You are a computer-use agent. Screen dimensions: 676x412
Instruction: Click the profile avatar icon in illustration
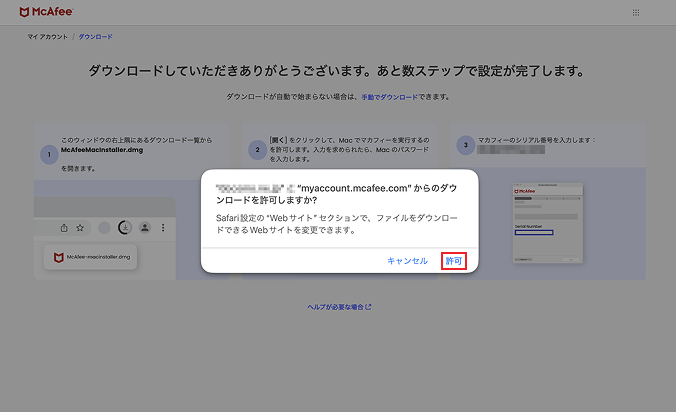click(145, 227)
